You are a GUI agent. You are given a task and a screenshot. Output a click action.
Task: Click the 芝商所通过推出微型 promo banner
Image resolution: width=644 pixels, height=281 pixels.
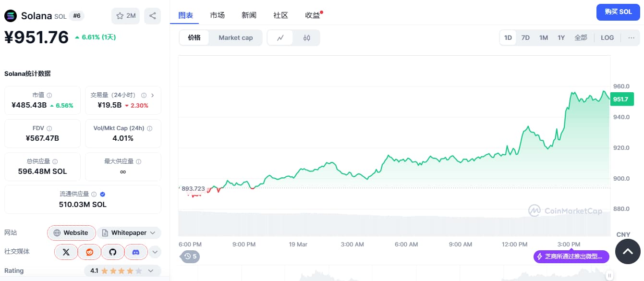[571, 257]
